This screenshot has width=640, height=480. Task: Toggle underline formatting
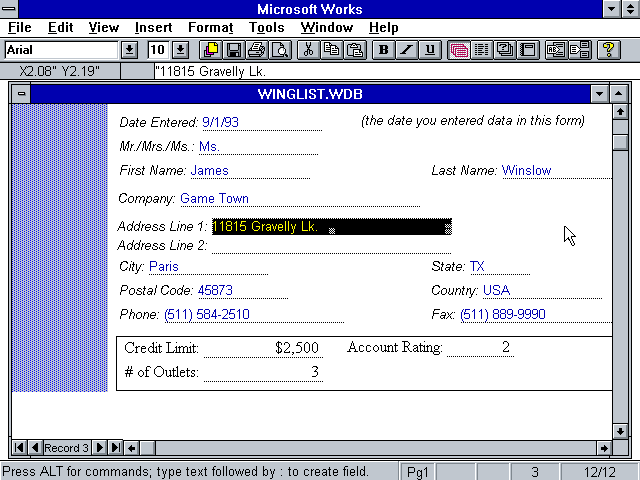(430, 50)
